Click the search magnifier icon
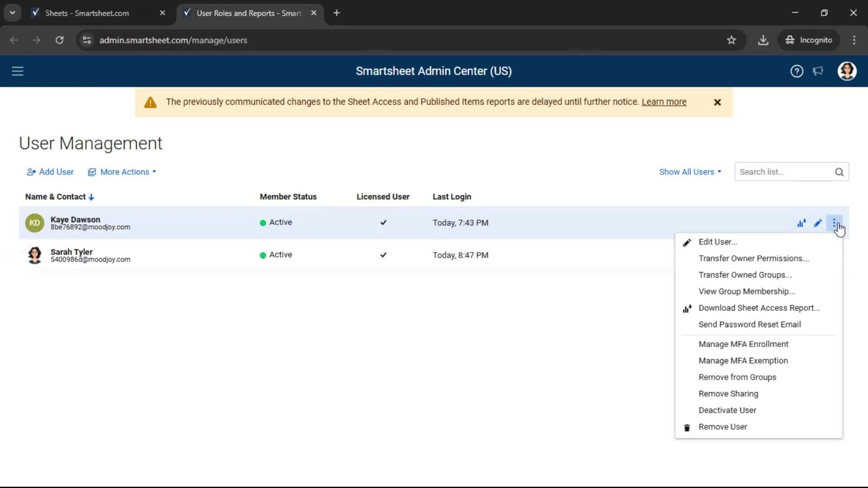The image size is (868, 488). click(839, 172)
